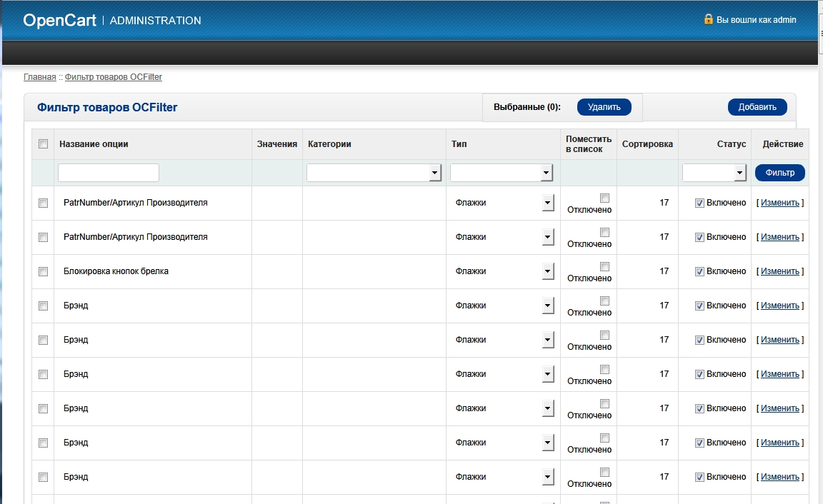Open the Главная breadcrumb link
823x504 pixels.
[40, 77]
